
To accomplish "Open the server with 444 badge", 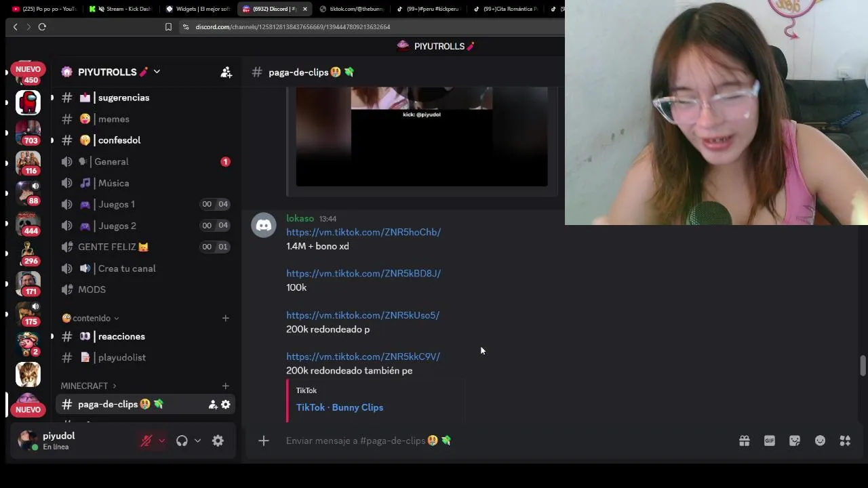I will [x=28, y=222].
